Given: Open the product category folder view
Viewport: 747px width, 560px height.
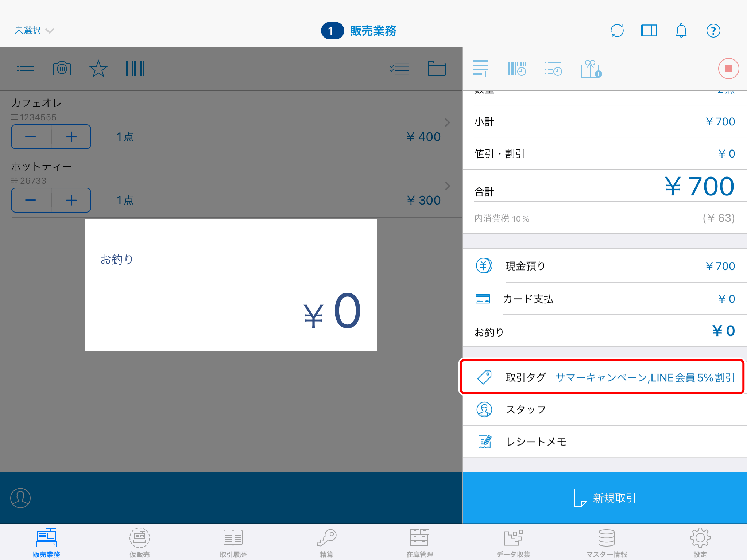Looking at the screenshot, I should 437,68.
